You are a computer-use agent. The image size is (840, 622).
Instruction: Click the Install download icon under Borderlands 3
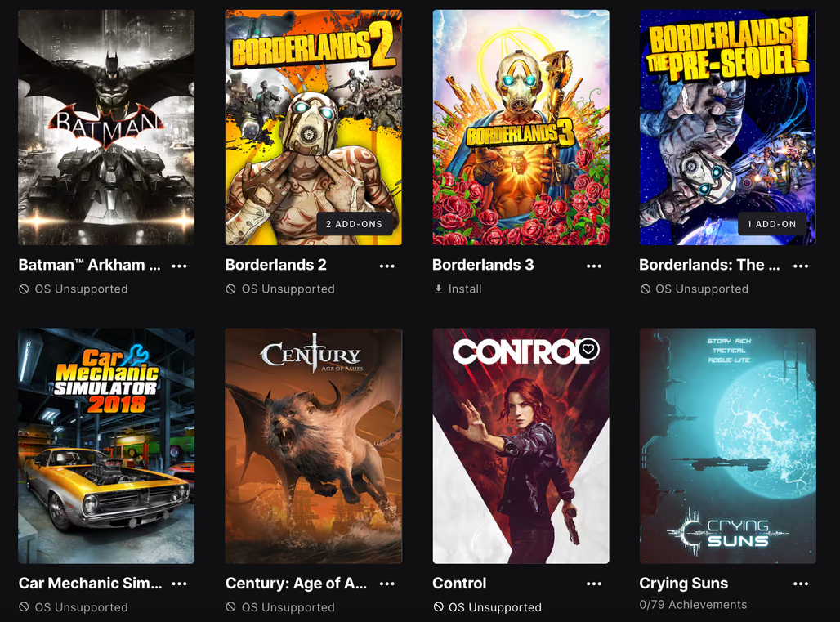tap(438, 289)
